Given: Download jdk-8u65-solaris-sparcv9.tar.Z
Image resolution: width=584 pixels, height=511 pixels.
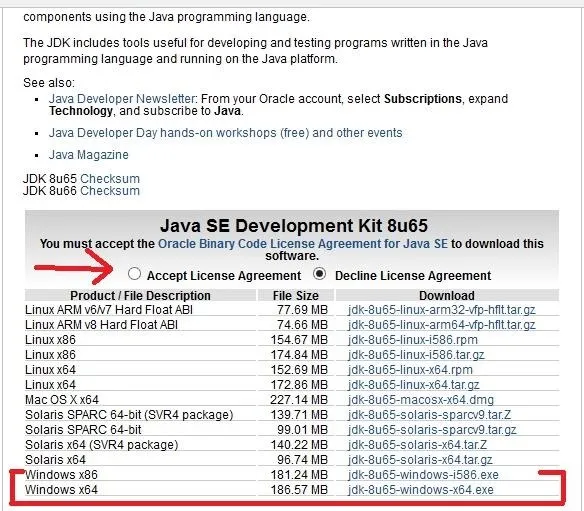Looking at the screenshot, I should [x=429, y=415].
